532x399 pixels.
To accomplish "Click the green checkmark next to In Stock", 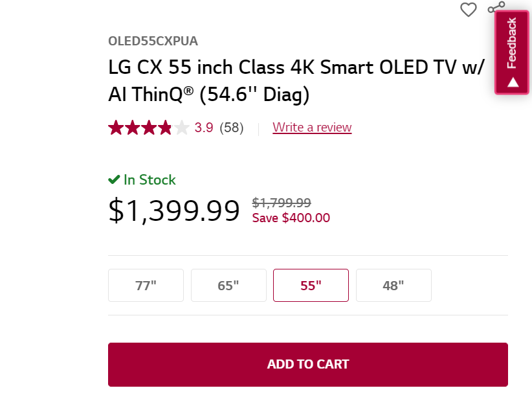I will click(115, 179).
